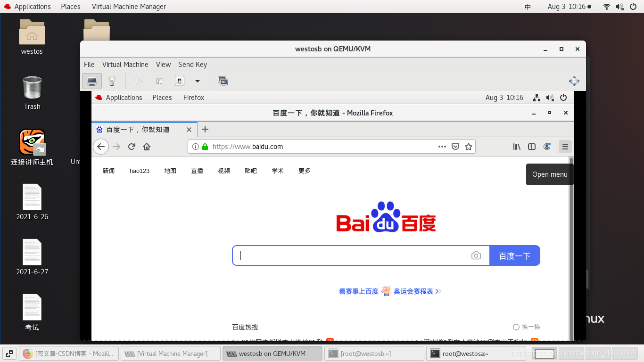This screenshot has width=644, height=362.
Task: Open Send Key menu
Action: coord(193,65)
